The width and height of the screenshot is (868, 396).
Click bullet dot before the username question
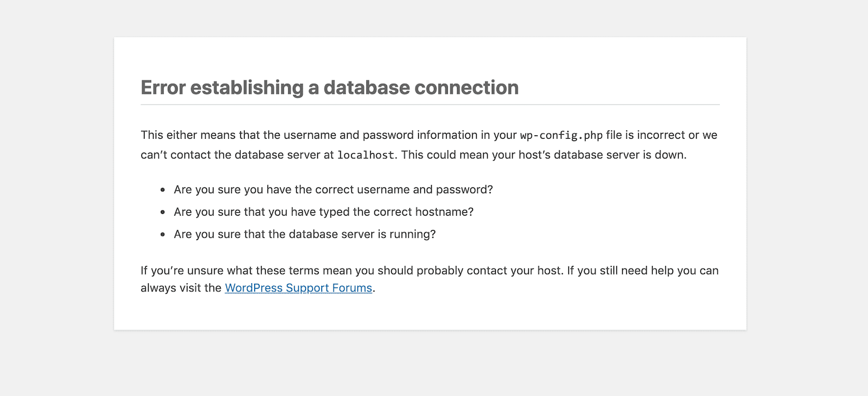(x=163, y=190)
